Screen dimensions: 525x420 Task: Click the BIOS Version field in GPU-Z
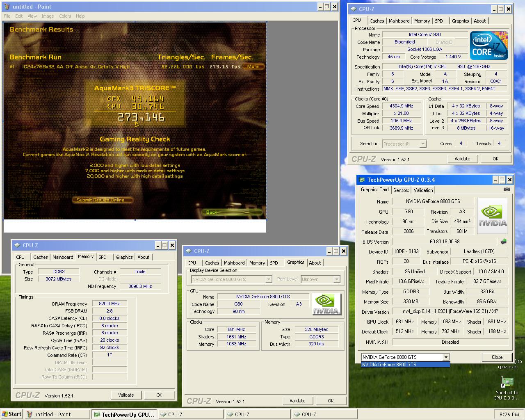(x=445, y=242)
